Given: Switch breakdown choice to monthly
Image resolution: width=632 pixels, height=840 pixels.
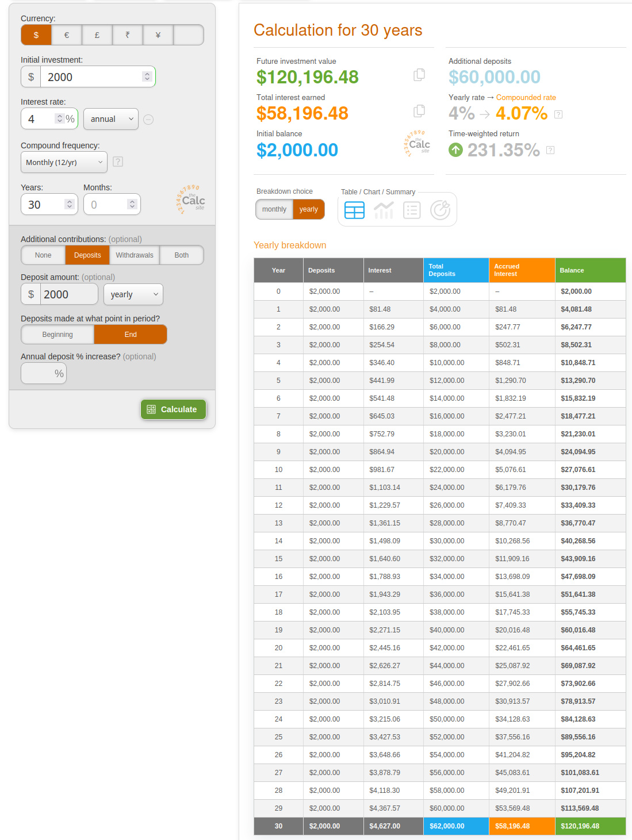Looking at the screenshot, I should 274,209.
